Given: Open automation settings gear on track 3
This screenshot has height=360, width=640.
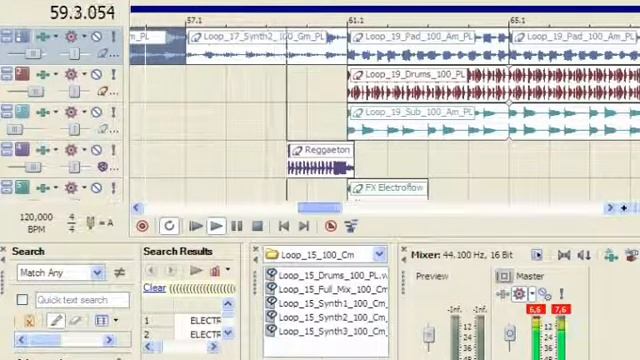Looking at the screenshot, I should tap(71, 112).
